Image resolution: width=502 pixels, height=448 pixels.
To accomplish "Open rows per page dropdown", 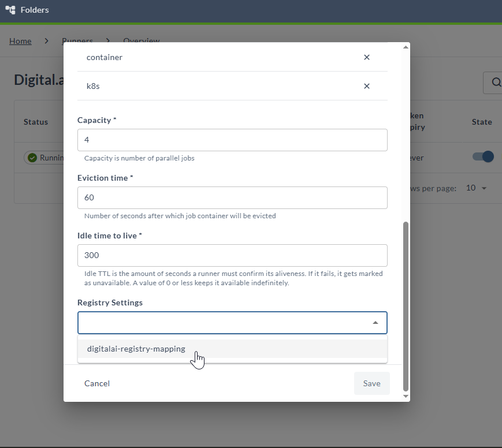I will 477,188.
